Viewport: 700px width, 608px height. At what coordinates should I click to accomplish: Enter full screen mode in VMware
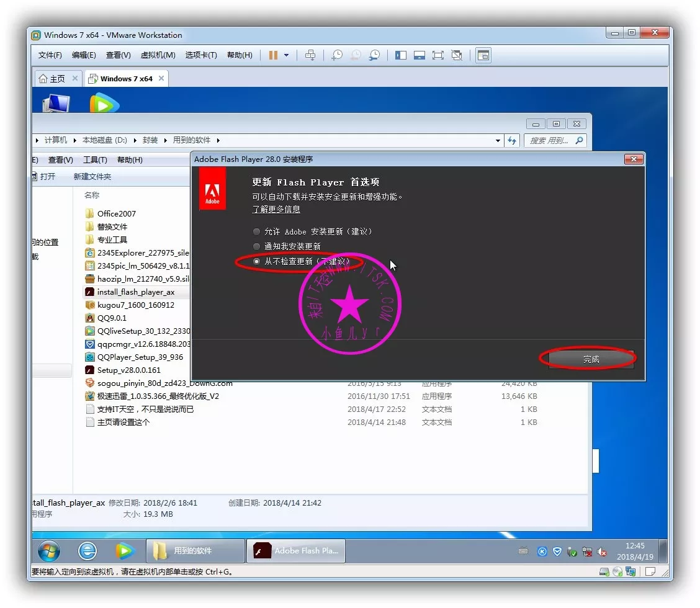[438, 55]
